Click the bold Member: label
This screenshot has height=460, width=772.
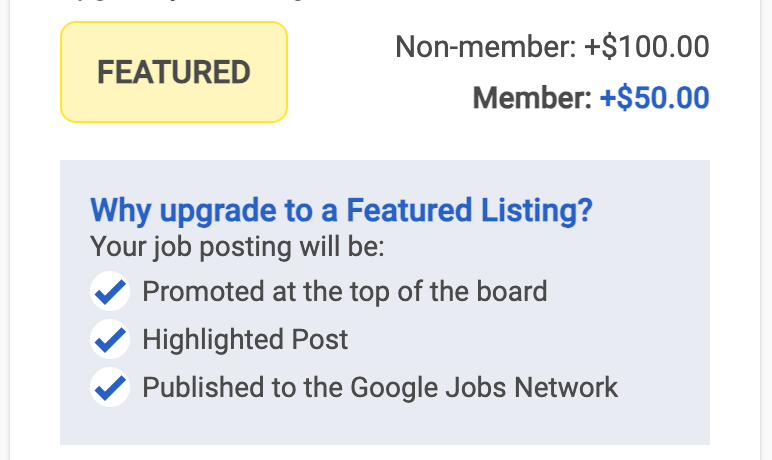point(532,98)
